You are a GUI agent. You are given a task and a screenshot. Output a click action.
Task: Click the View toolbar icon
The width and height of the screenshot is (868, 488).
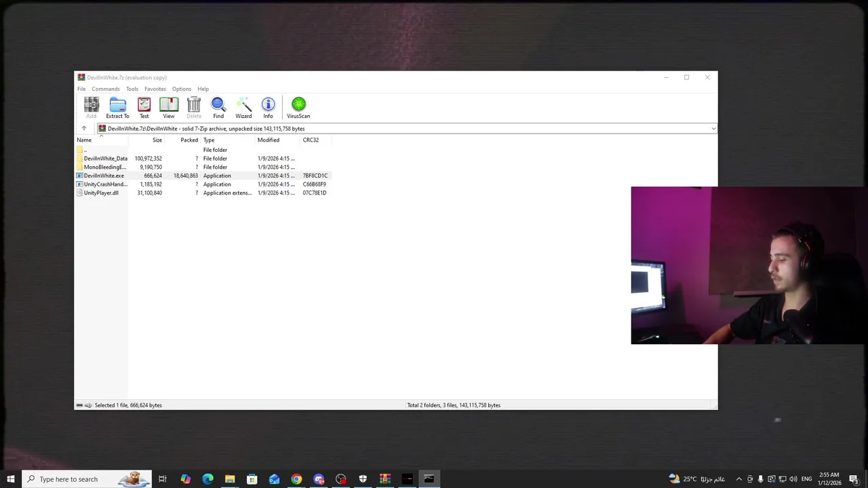[x=169, y=107]
